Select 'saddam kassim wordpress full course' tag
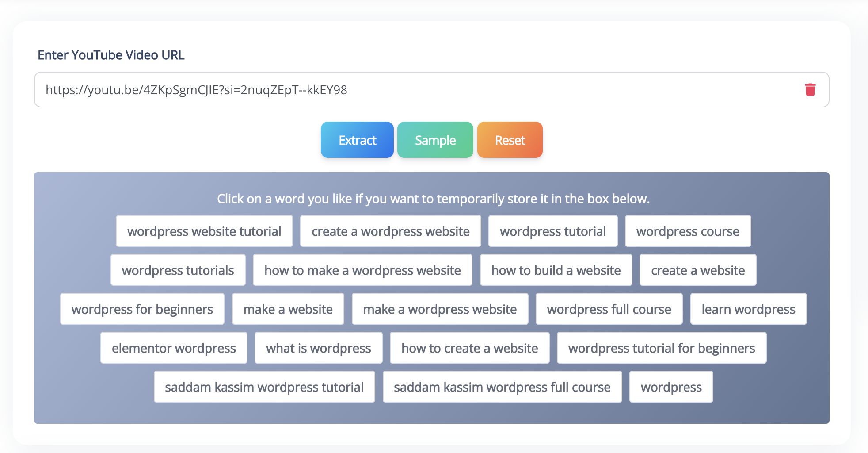The width and height of the screenshot is (868, 453). [502, 387]
